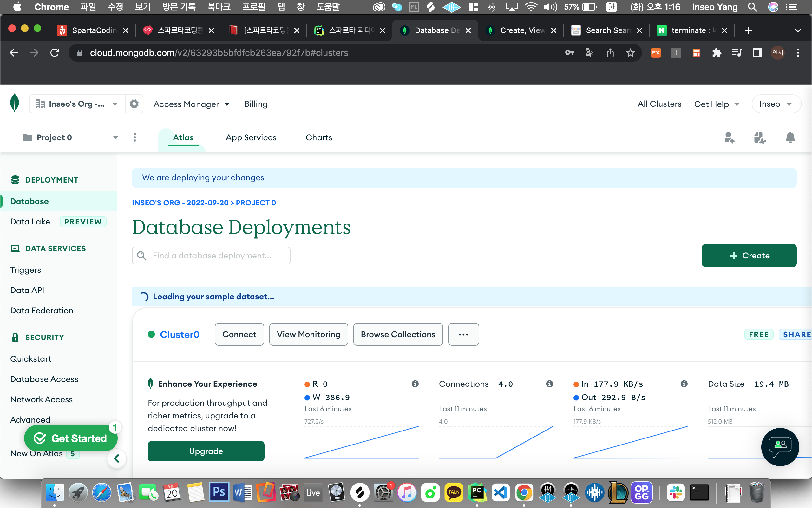The height and width of the screenshot is (508, 812).
Task: Open KakaoTalk from the dock
Action: click(454, 492)
